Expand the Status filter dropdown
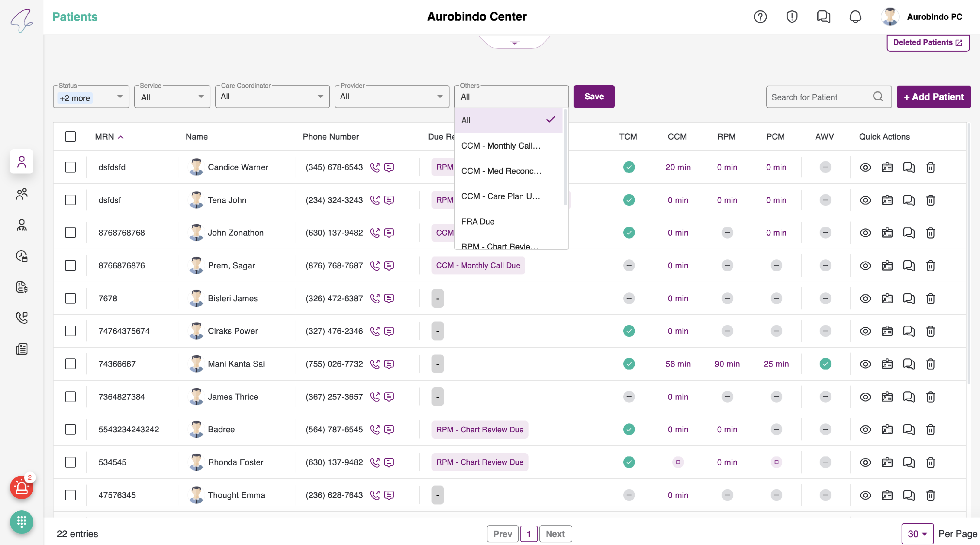This screenshot has width=980, height=545. click(x=120, y=97)
